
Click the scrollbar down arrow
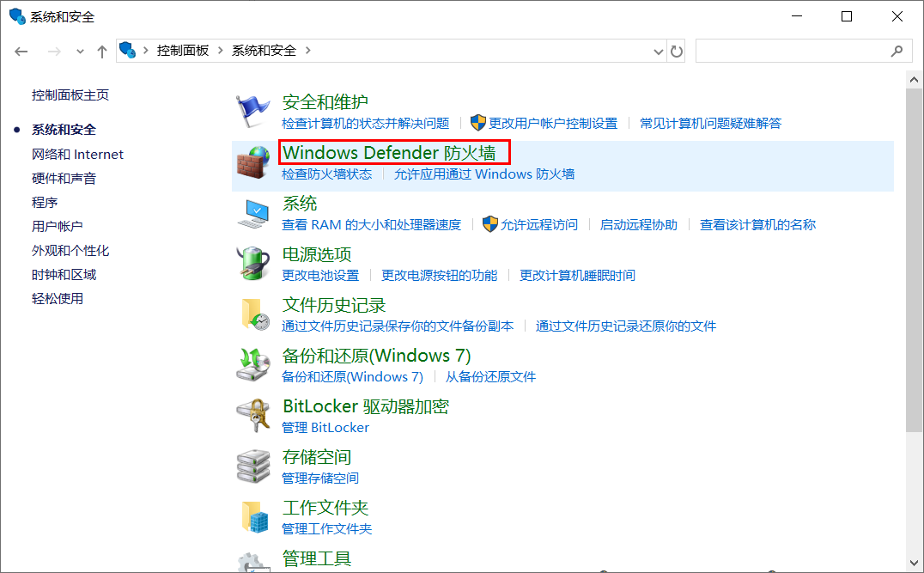[x=914, y=563]
